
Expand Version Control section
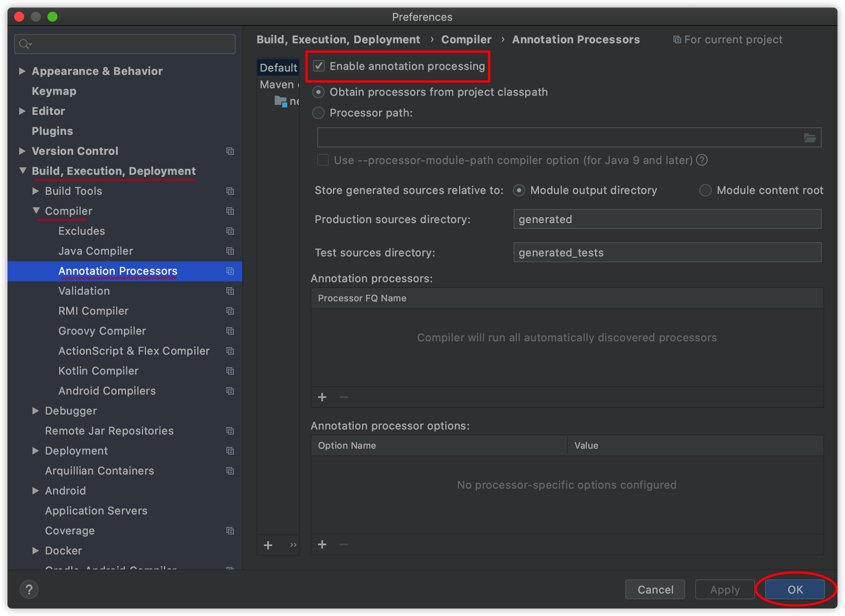point(22,151)
